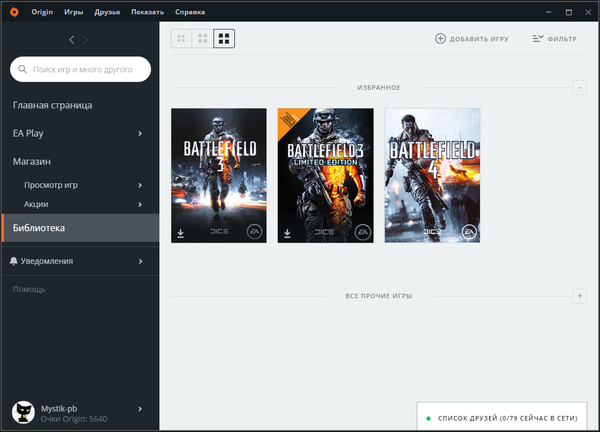Click the plus icon beside Добавить игру
This screenshot has width=600, height=432.
pyautogui.click(x=440, y=39)
